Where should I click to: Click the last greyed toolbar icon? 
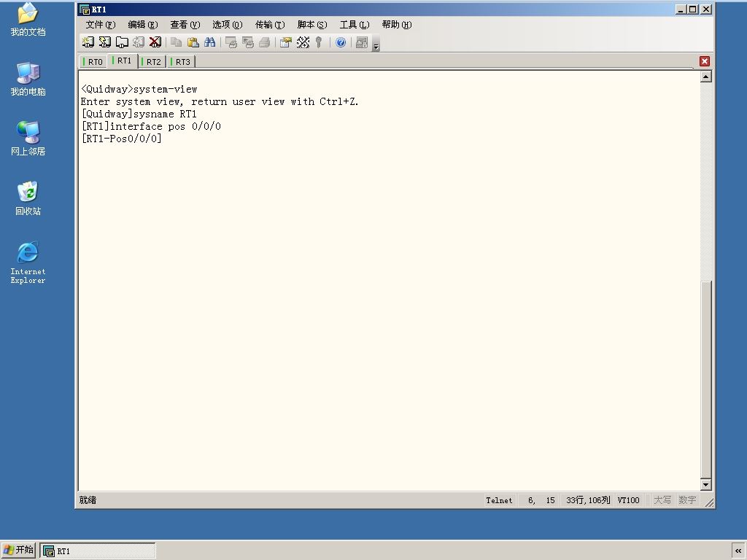[x=362, y=42]
